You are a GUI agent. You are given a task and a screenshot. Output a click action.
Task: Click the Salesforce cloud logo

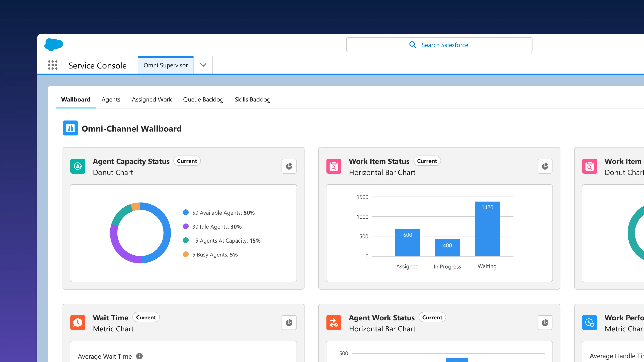(53, 44)
